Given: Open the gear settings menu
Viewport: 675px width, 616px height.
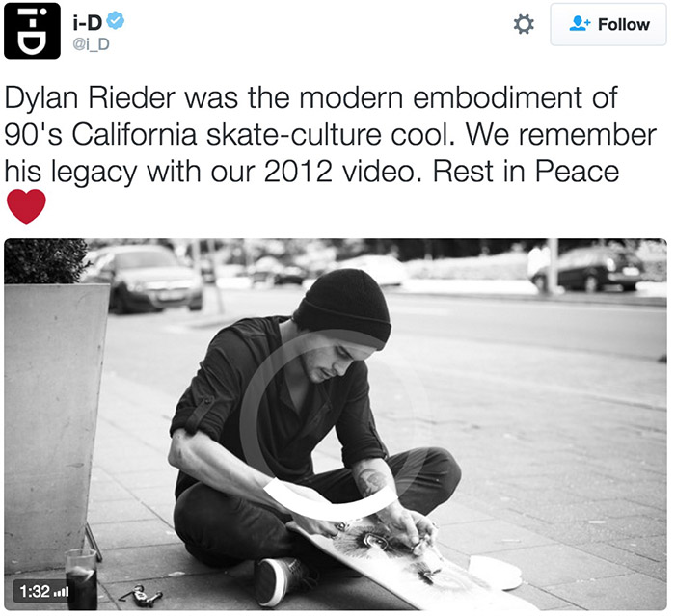Looking at the screenshot, I should point(524,24).
